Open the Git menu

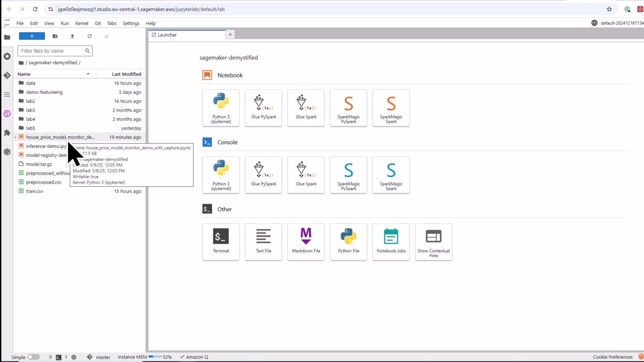tap(98, 23)
